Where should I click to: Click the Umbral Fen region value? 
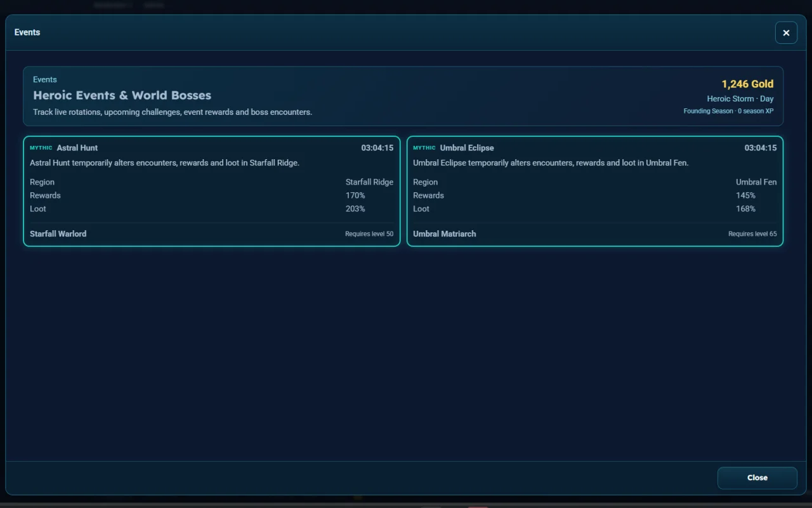(756, 182)
